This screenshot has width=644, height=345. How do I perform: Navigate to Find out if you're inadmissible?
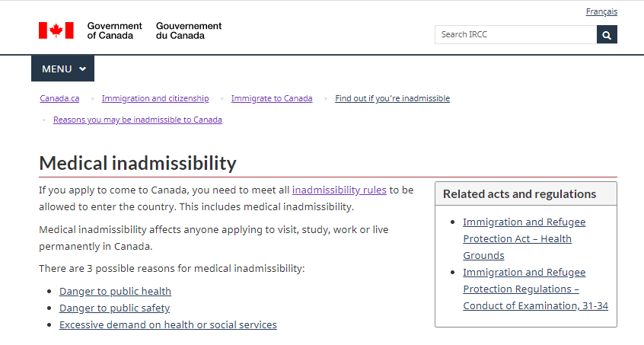click(x=392, y=98)
